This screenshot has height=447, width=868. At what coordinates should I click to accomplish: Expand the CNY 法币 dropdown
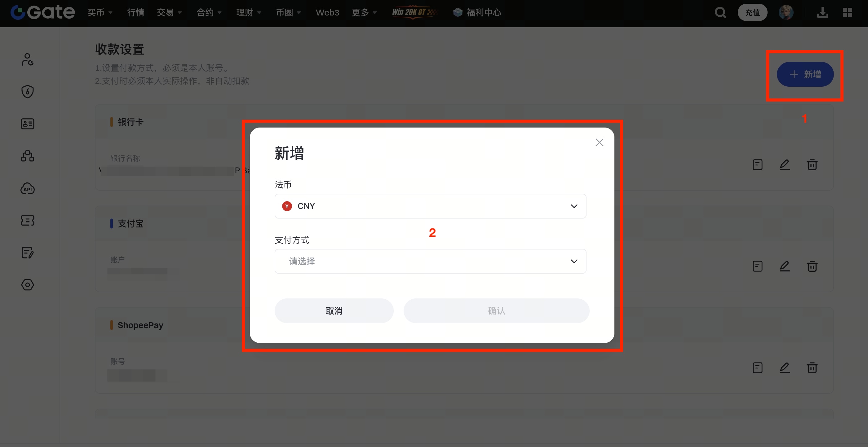coord(430,206)
